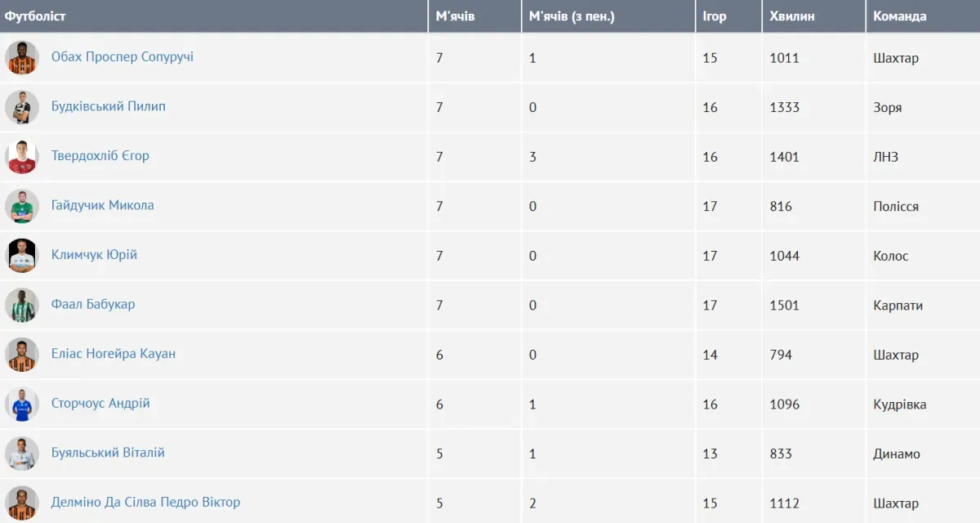This screenshot has width=980, height=523.
Task: Click Обах Проспер Сопуручі player avatar
Action: tap(22, 58)
